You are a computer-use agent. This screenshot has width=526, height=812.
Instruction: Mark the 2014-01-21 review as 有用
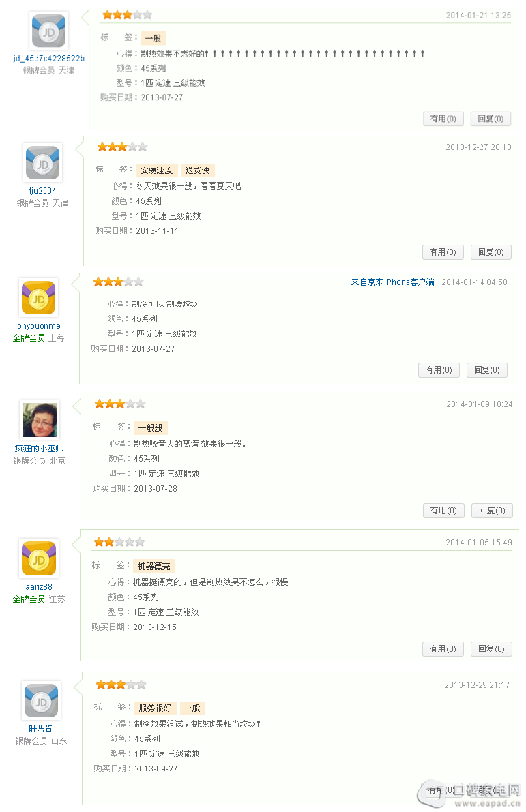click(443, 119)
